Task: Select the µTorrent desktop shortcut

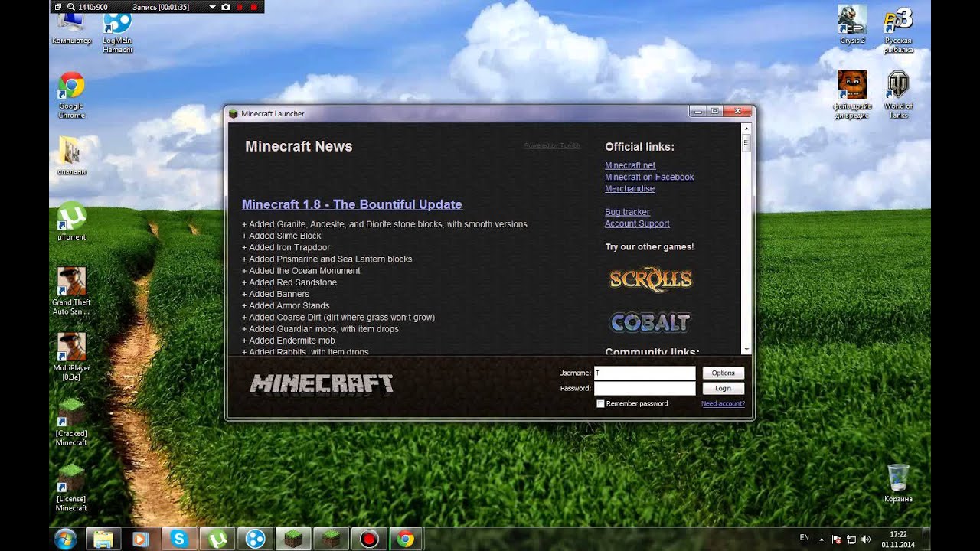Action: (x=71, y=222)
